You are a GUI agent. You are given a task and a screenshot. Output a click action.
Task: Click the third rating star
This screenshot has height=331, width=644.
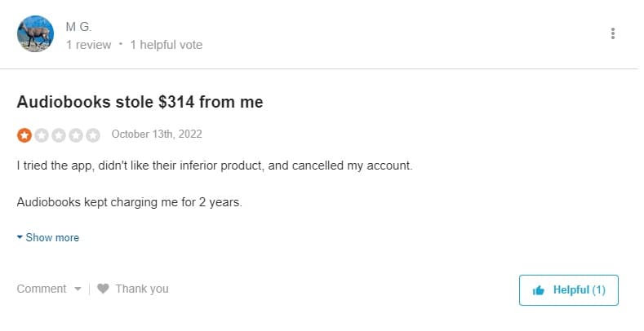[59, 135]
